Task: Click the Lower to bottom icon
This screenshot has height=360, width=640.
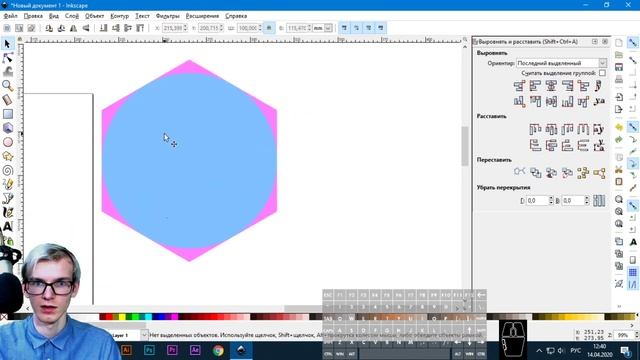Action: pyautogui.click(x=104, y=28)
